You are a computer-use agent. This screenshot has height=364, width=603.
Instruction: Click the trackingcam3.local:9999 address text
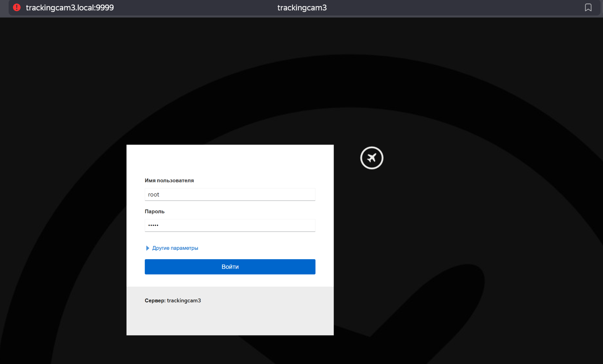tap(70, 8)
